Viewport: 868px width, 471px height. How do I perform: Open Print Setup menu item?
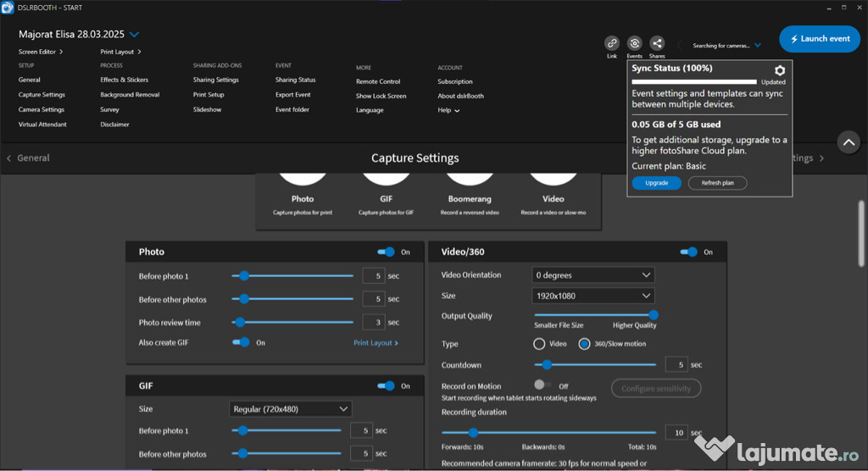(x=209, y=95)
